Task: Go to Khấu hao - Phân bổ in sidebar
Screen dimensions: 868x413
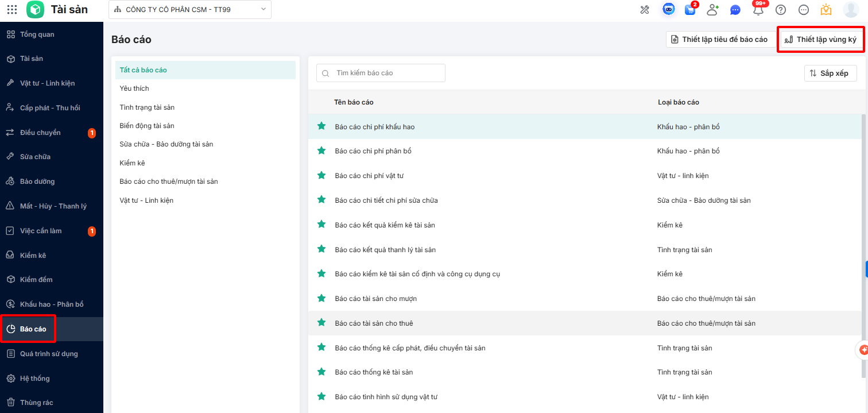Action: coord(52,304)
